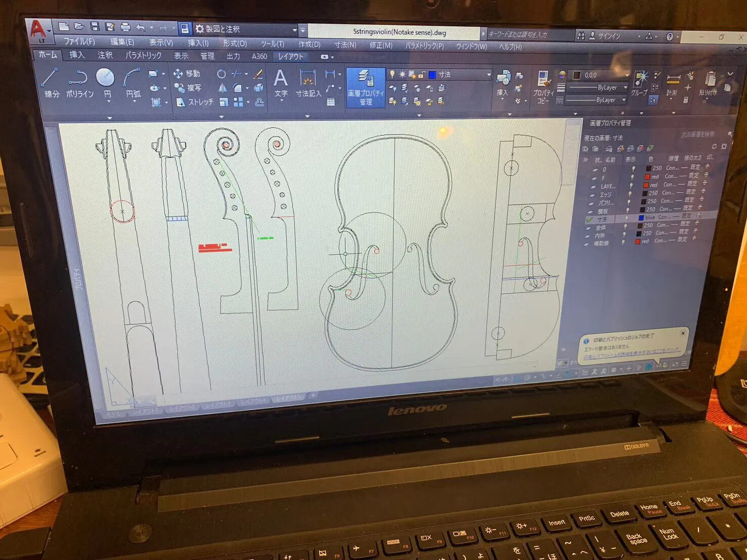747x560 pixels.
Task: Click the 移動 (Move) tool
Action: click(187, 74)
